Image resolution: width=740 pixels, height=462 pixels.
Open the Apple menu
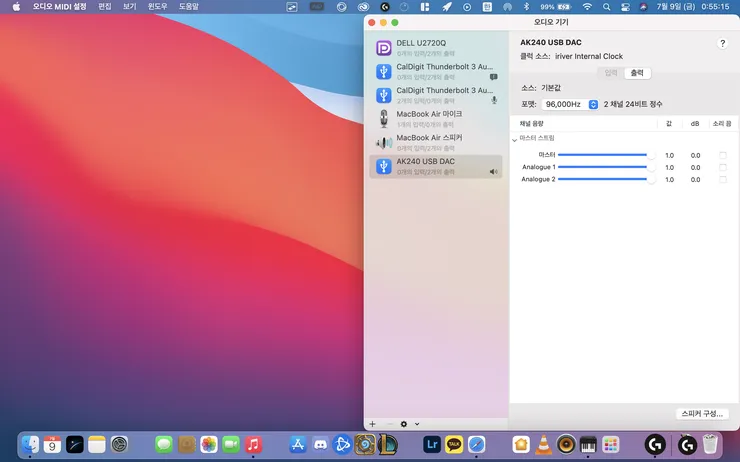coord(17,7)
